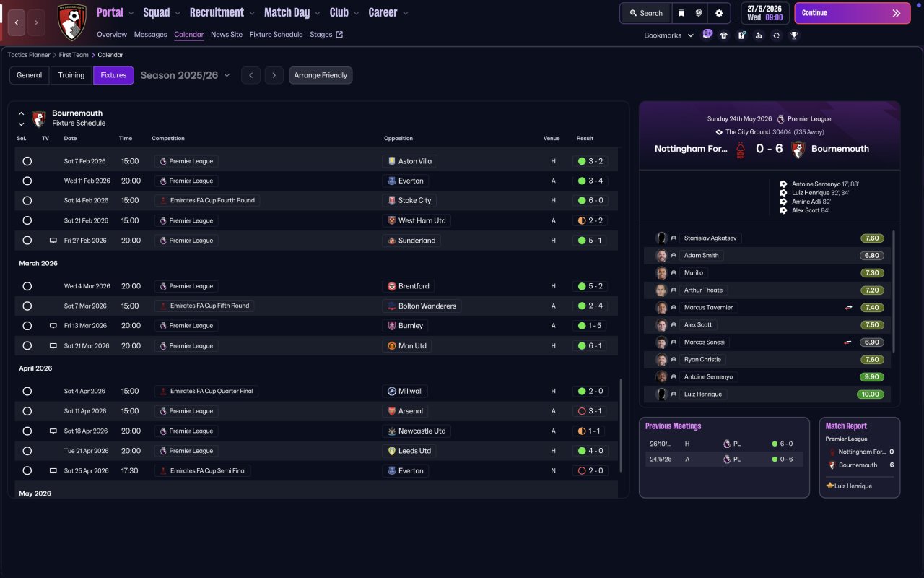Click the substitution arrow icon on Marcus Tavernier's row
This screenshot has width=924, height=578.
click(849, 308)
